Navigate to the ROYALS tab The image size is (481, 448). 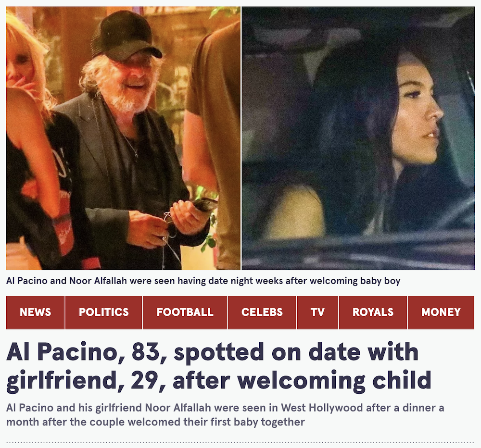point(373,312)
